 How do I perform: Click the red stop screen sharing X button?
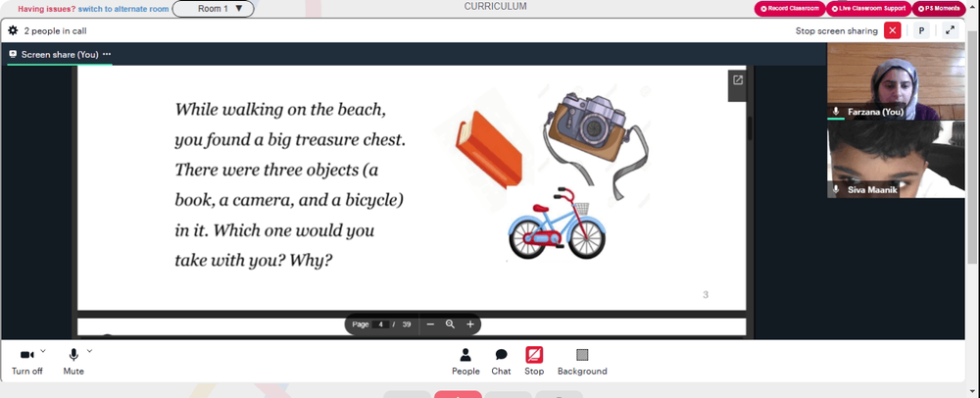coord(893,30)
